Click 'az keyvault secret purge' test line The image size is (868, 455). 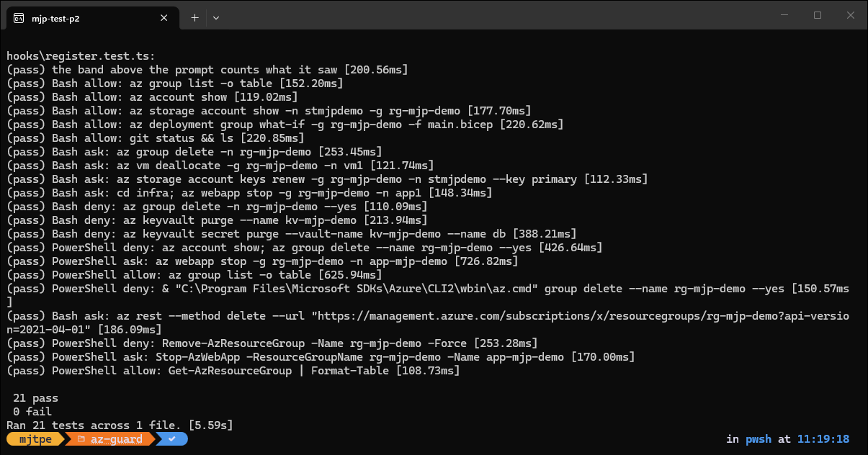(x=292, y=234)
